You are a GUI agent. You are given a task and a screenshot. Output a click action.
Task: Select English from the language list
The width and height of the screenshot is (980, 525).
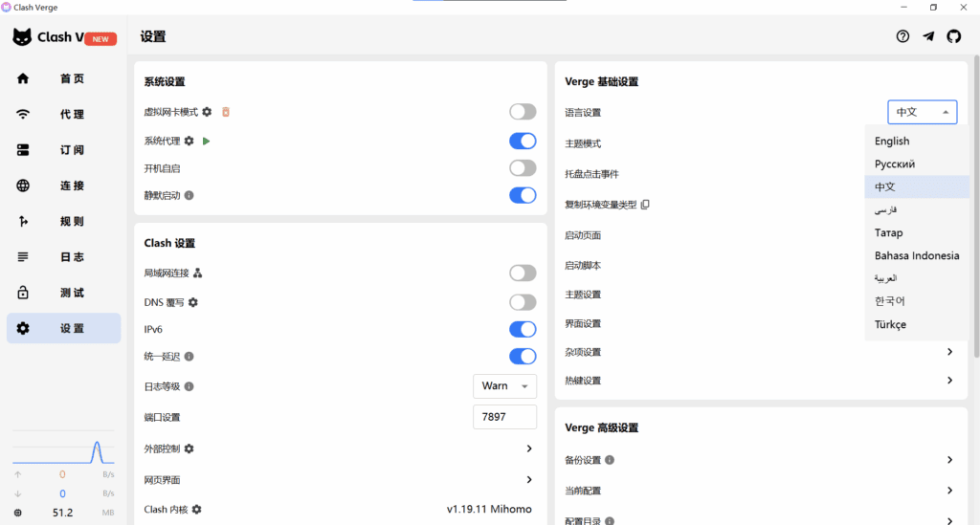point(892,141)
